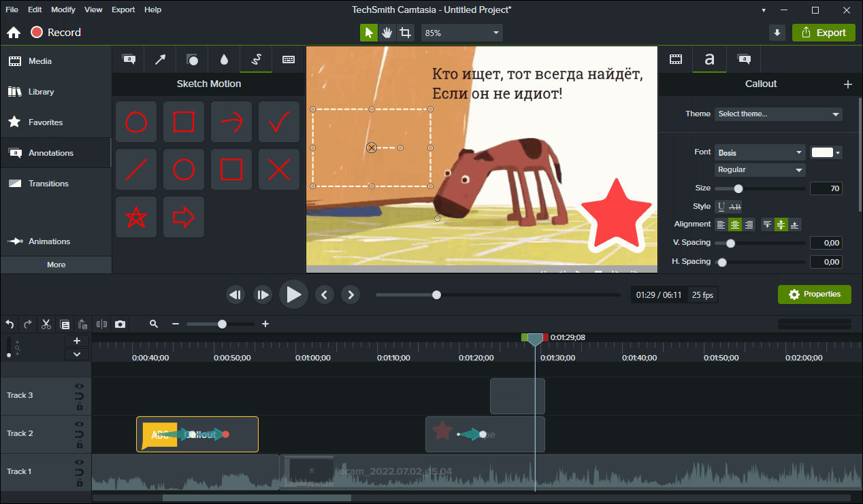Toggle Track 3 visibility eye
Image resolution: width=863 pixels, height=504 pixels.
[x=80, y=386]
